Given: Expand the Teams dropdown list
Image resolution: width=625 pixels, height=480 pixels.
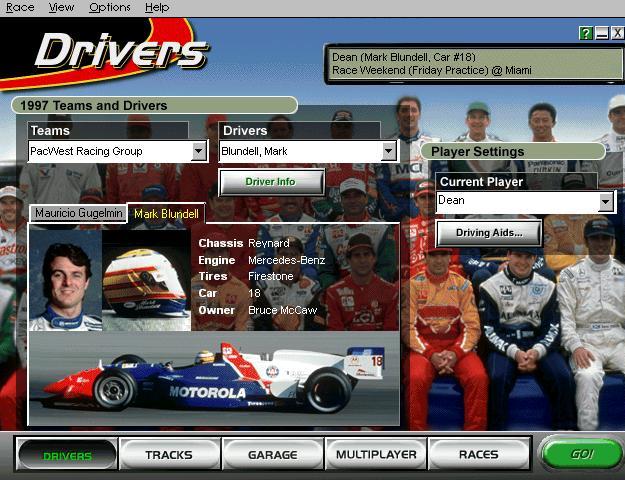Looking at the screenshot, I should [x=198, y=151].
